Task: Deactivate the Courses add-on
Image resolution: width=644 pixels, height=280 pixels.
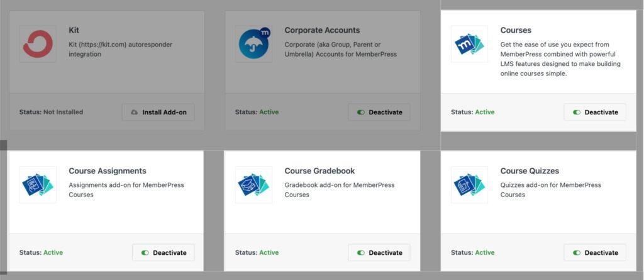Action: (595, 112)
